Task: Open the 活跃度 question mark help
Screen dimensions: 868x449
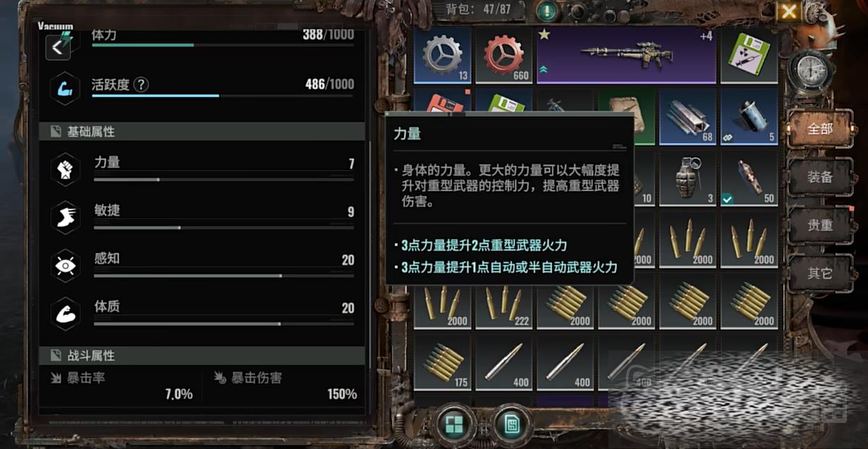Action: [141, 84]
